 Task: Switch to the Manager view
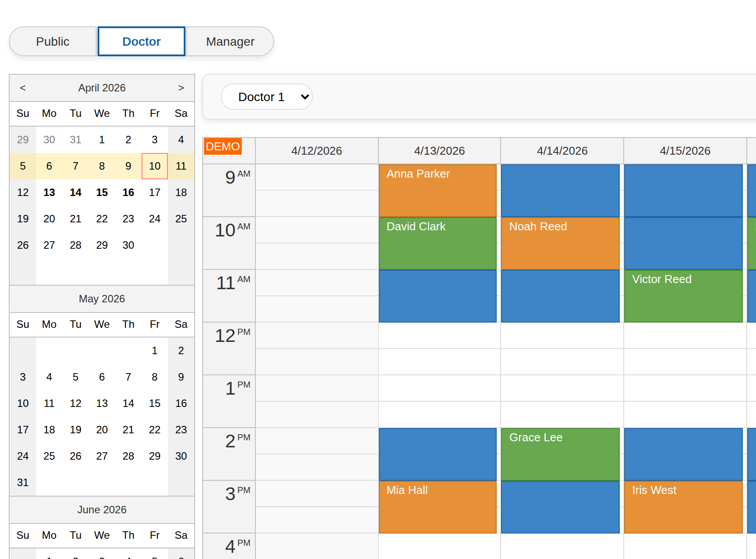click(x=230, y=41)
